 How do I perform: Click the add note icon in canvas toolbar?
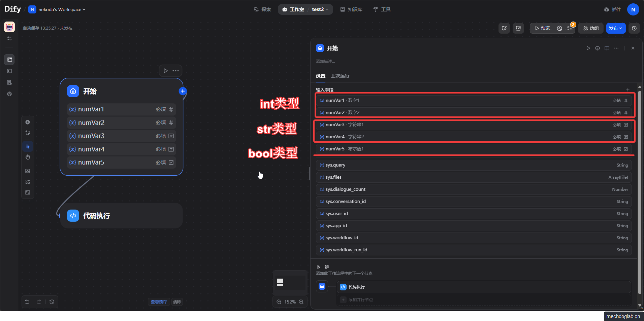(x=28, y=133)
